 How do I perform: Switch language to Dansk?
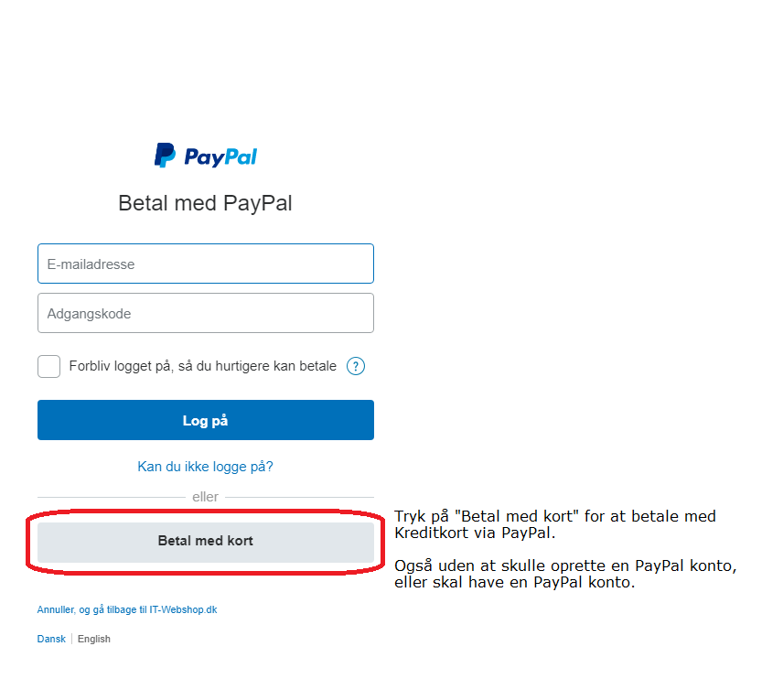point(51,639)
